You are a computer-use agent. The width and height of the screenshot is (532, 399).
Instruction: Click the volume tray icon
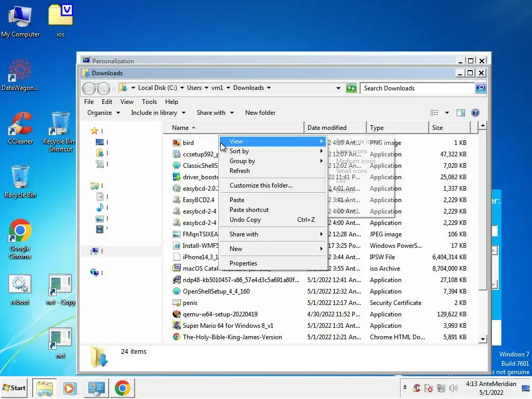point(453,388)
